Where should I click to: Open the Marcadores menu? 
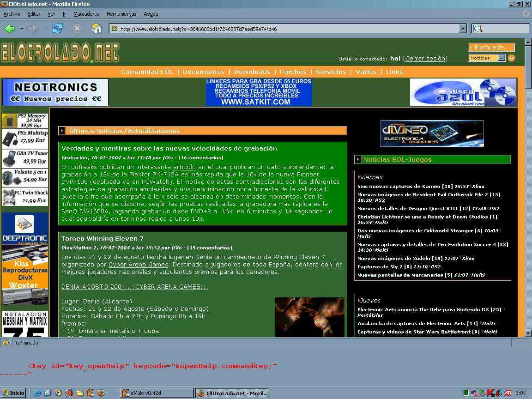86,14
